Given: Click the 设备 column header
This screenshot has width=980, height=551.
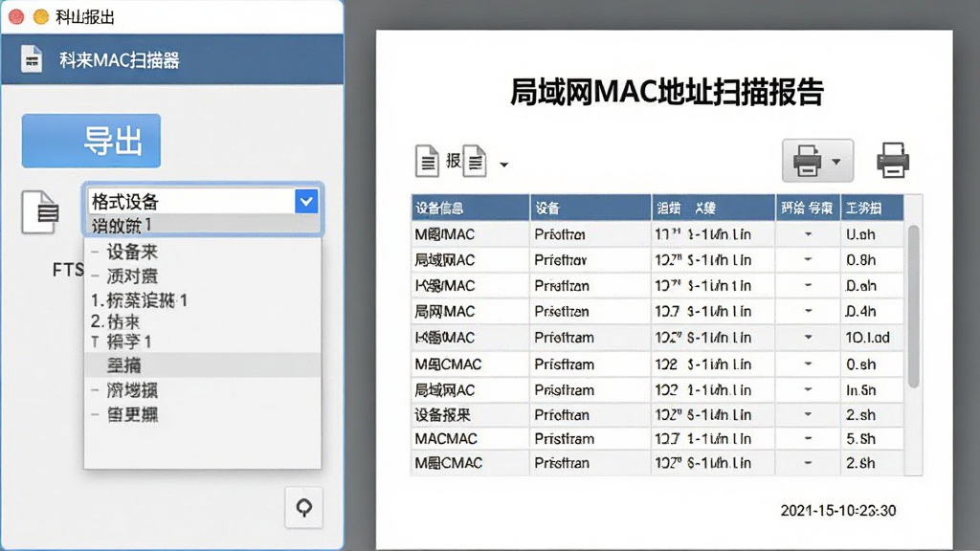Looking at the screenshot, I should pos(590,208).
